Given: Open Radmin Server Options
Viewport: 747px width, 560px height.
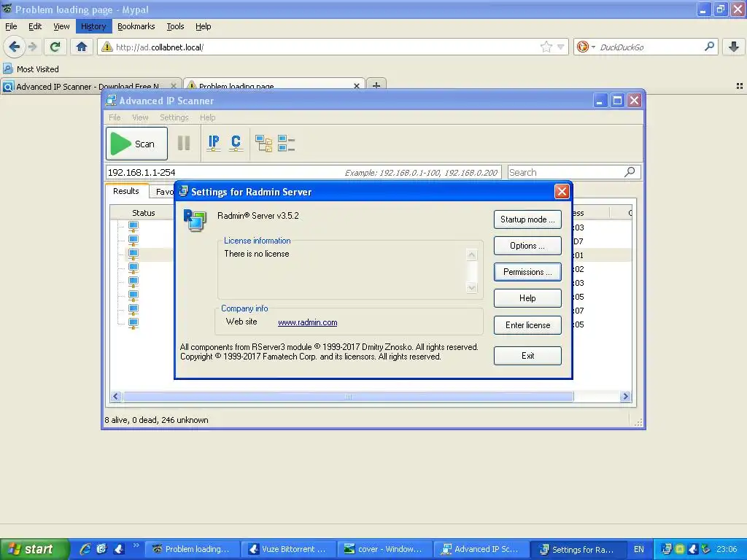Looking at the screenshot, I should point(527,246).
